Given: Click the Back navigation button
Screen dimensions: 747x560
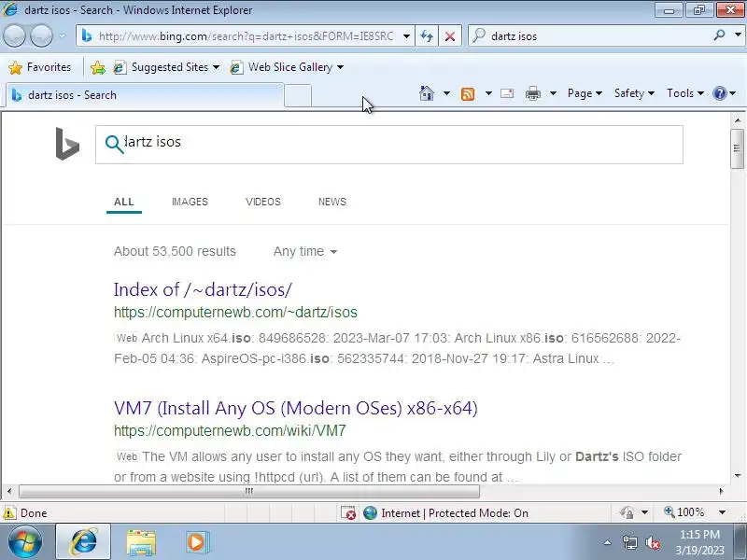Looking at the screenshot, I should coord(14,35).
